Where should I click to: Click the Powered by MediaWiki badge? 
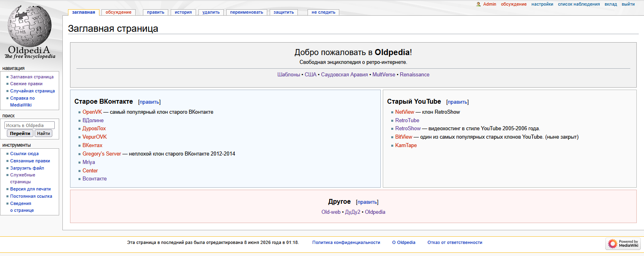click(623, 244)
